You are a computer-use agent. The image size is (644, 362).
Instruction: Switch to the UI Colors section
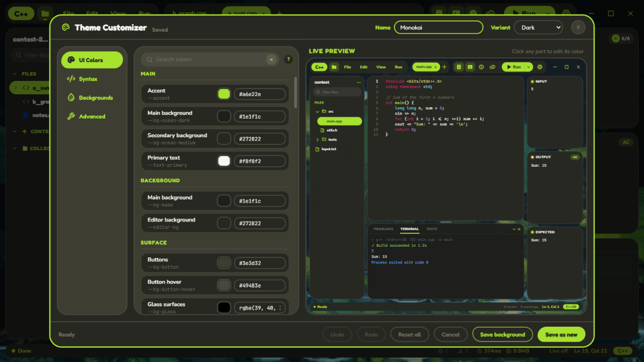pos(92,60)
